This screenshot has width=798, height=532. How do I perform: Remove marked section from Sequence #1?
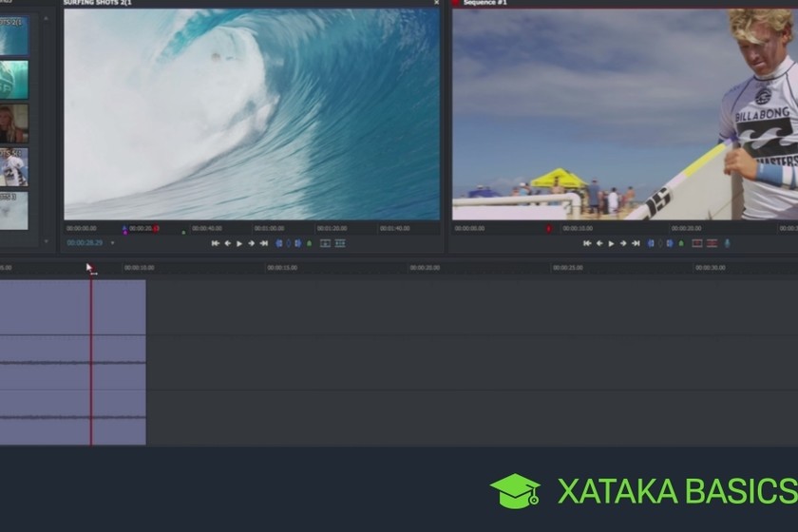point(697,243)
